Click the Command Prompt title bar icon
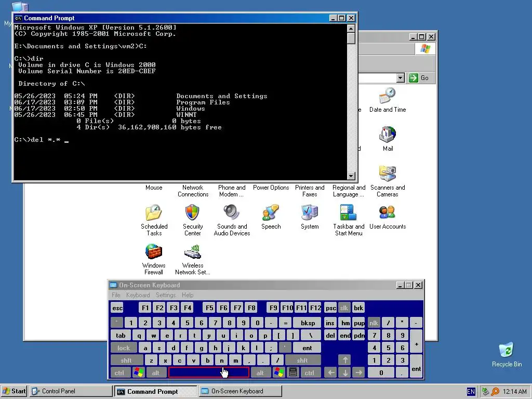532x399 pixels. (x=18, y=18)
